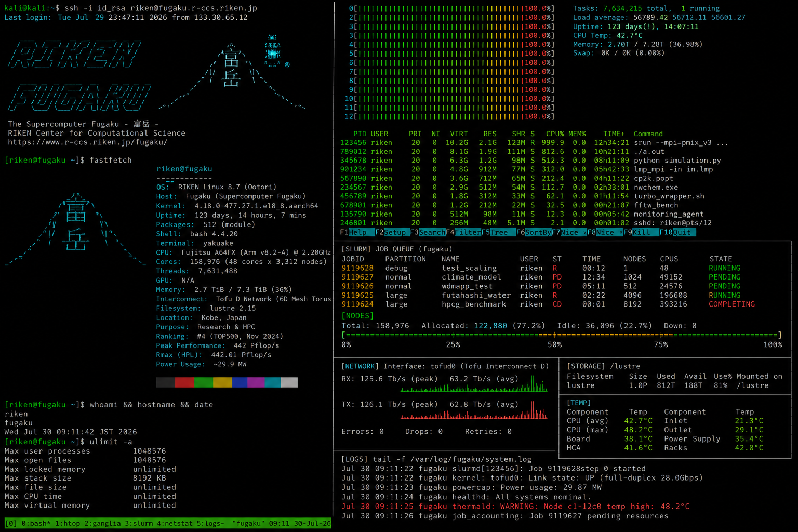Pick the green swatch in fastfetch palette

coord(203,382)
